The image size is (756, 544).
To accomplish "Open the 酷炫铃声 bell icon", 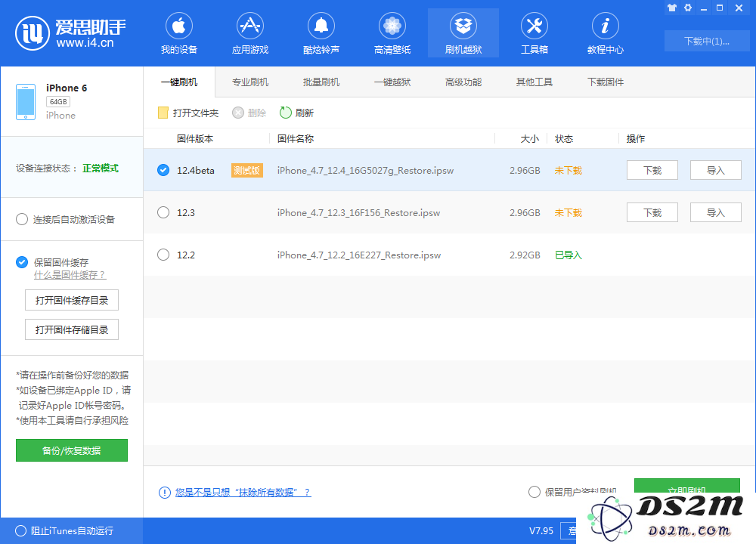I will click(321, 26).
